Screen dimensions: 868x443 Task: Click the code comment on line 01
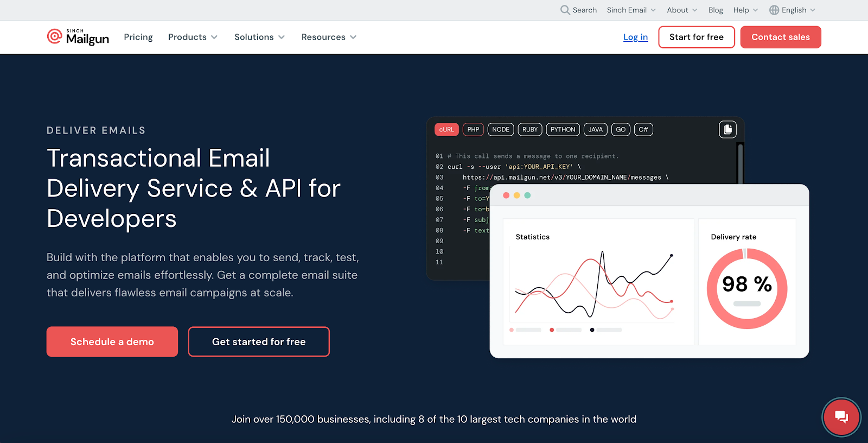533,156
